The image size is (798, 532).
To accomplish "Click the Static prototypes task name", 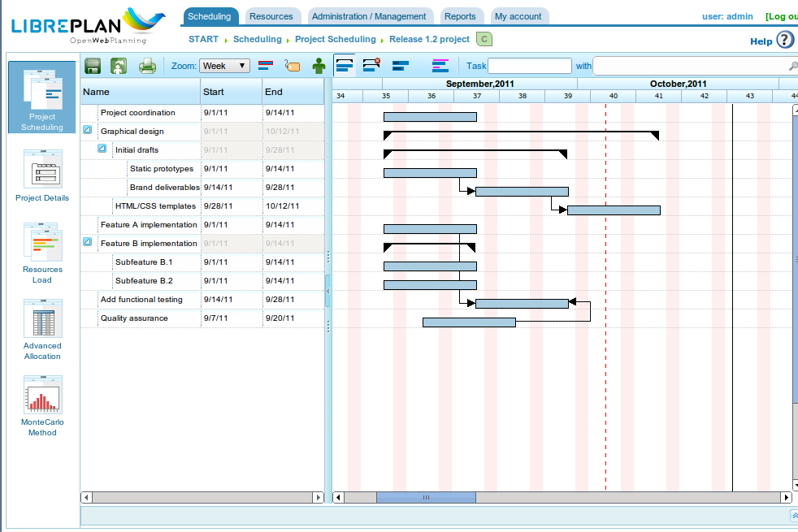I will tap(162, 169).
